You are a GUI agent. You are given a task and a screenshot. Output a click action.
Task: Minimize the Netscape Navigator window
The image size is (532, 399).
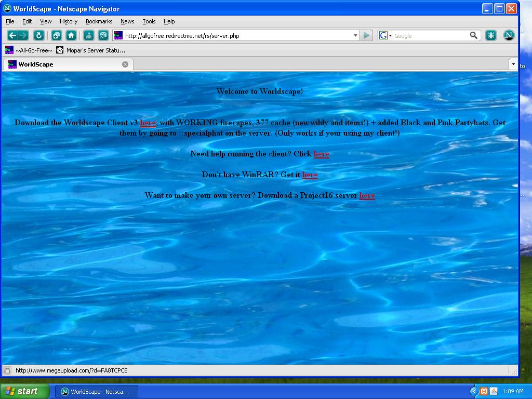[487, 8]
